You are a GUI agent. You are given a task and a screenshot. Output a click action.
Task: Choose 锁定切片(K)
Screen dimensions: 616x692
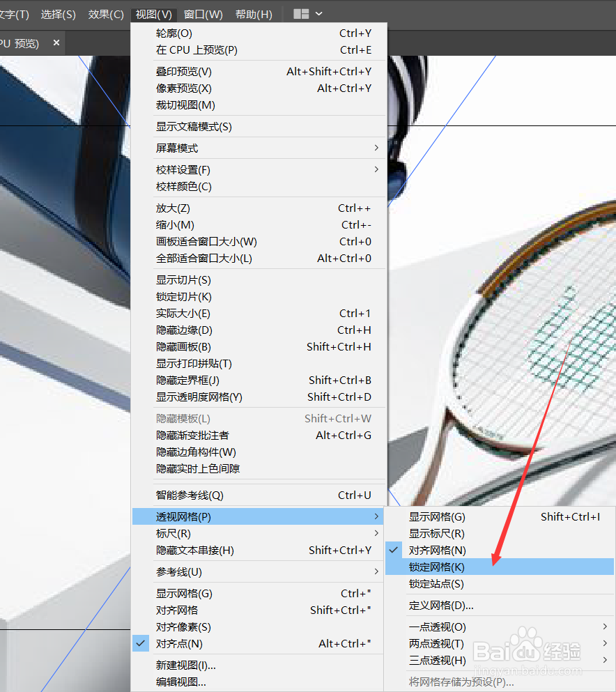(259, 297)
